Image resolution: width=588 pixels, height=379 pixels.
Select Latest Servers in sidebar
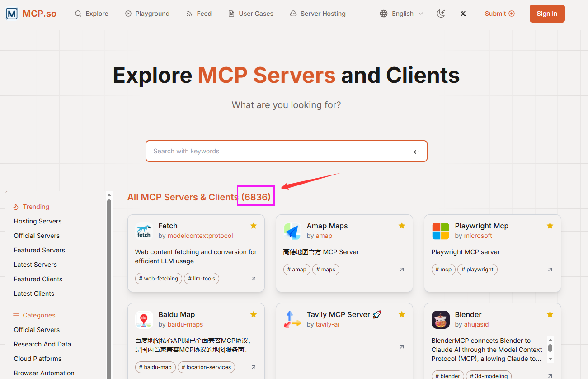[x=35, y=265]
